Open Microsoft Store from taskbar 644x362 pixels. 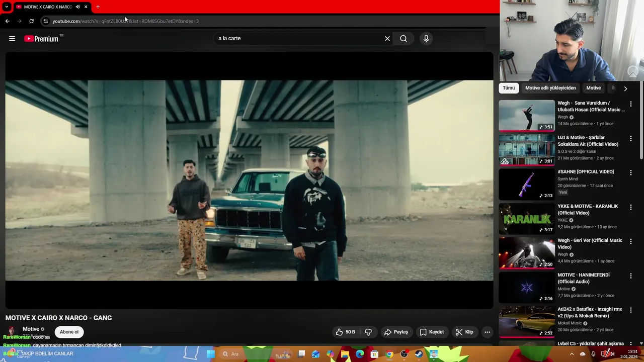[x=374, y=354]
